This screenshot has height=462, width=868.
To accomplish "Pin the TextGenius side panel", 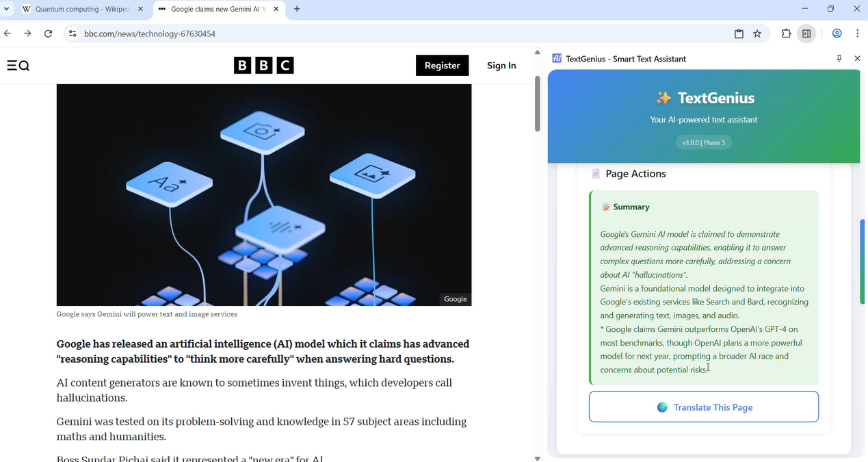I will [839, 59].
